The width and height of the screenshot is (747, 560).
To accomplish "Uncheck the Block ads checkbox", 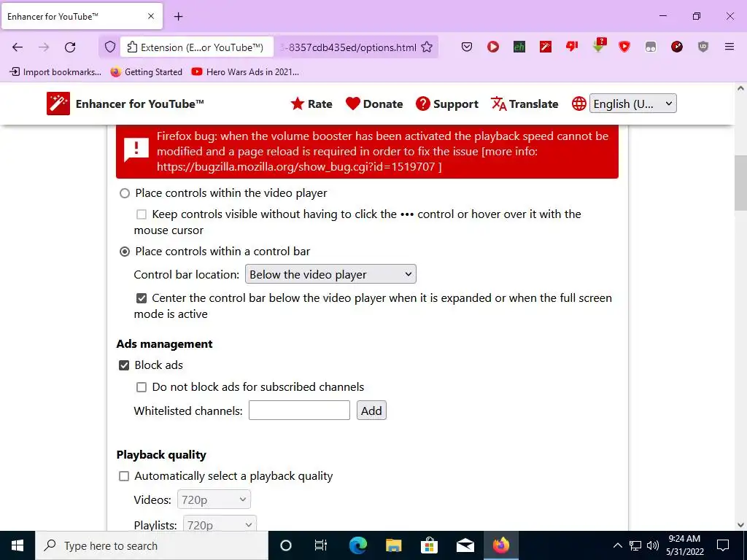I will click(x=124, y=365).
